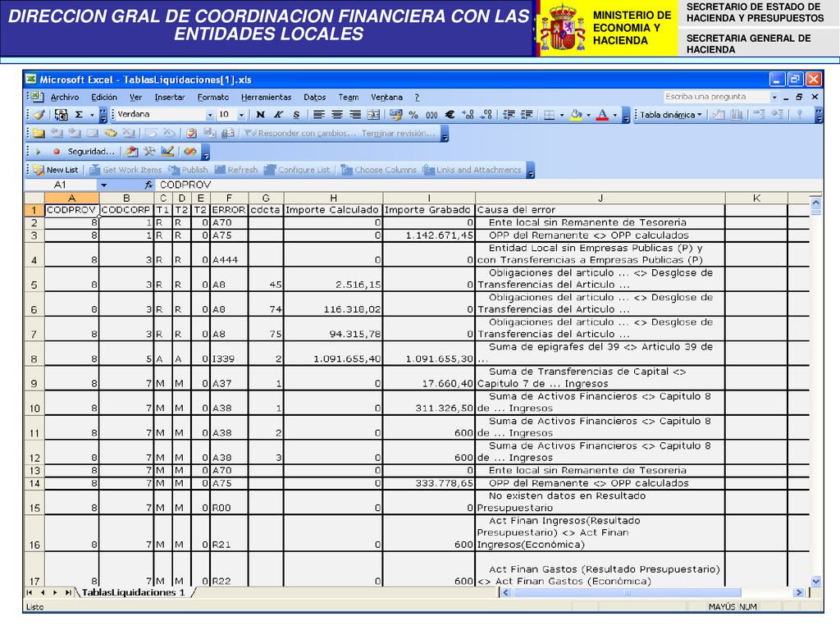Toggle italic (K) formatting
Image resolution: width=840 pixels, height=630 pixels.
[279, 115]
